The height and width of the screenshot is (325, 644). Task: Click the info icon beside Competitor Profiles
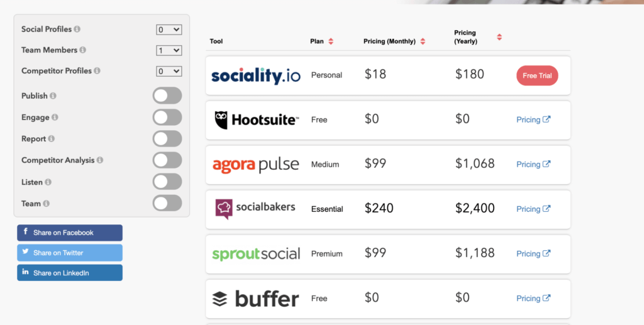(x=97, y=71)
